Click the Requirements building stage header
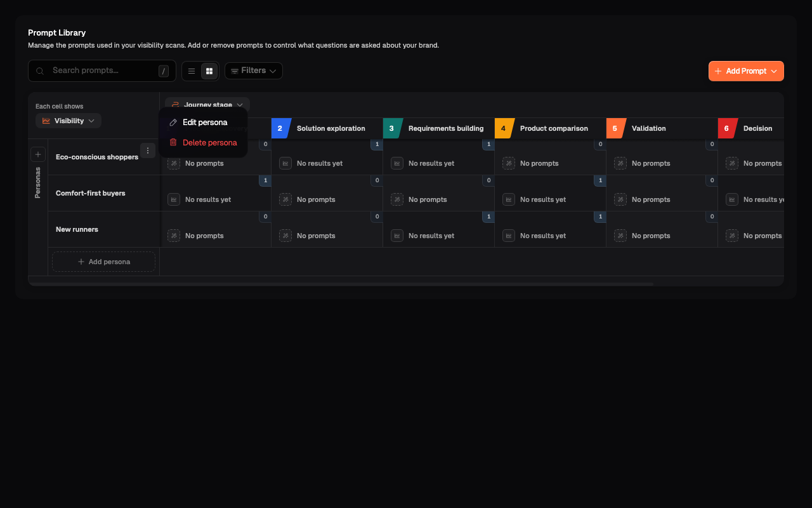Viewport: 812px width, 508px height. click(x=439, y=128)
